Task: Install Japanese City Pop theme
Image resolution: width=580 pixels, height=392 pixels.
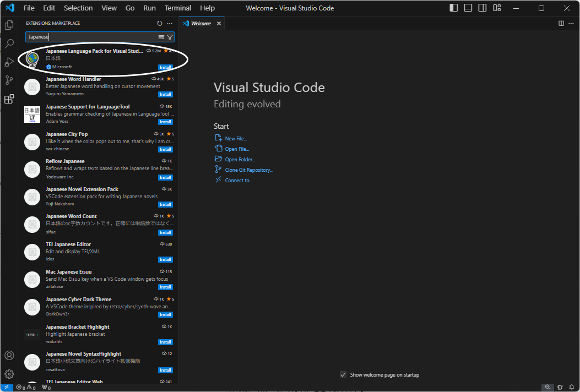Action: 165,149
